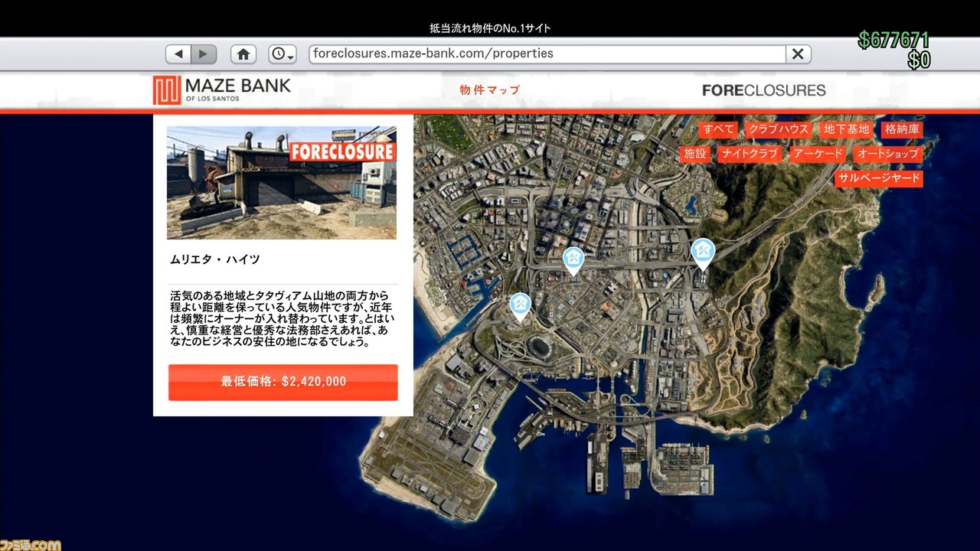
Task: Open the browser history clock dropdown
Action: (x=283, y=54)
